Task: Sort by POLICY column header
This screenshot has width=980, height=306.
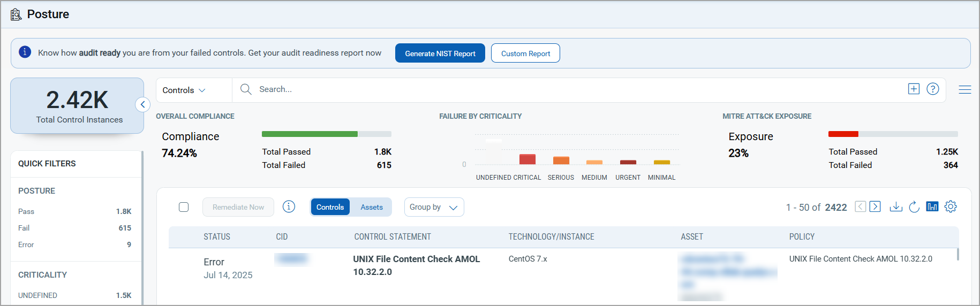Action: (802, 236)
